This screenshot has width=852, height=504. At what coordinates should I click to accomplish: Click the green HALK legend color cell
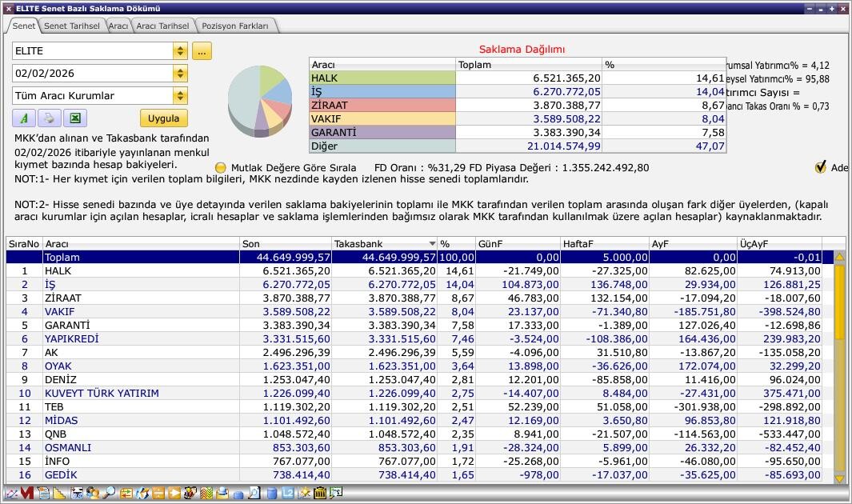pyautogui.click(x=382, y=78)
